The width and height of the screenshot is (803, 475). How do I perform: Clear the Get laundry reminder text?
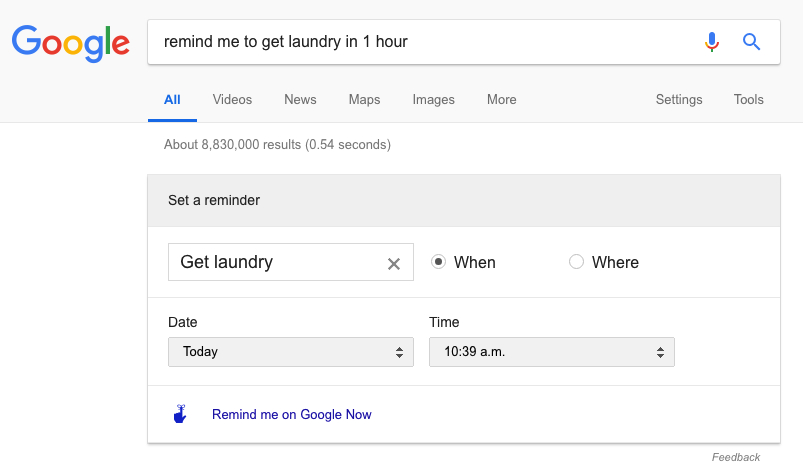[394, 264]
